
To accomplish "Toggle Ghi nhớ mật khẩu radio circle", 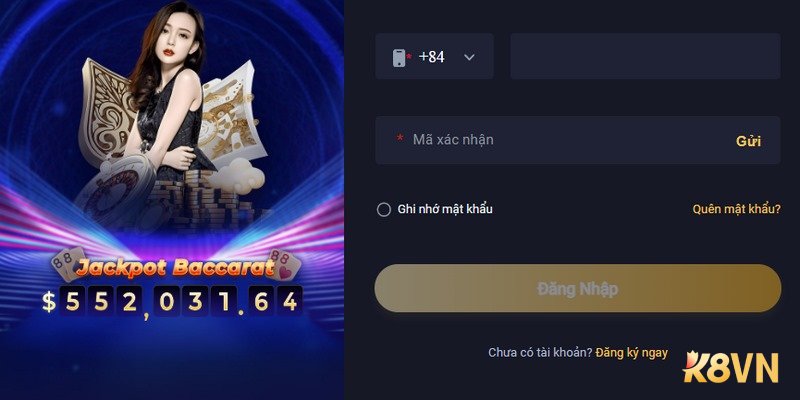I will [x=384, y=209].
